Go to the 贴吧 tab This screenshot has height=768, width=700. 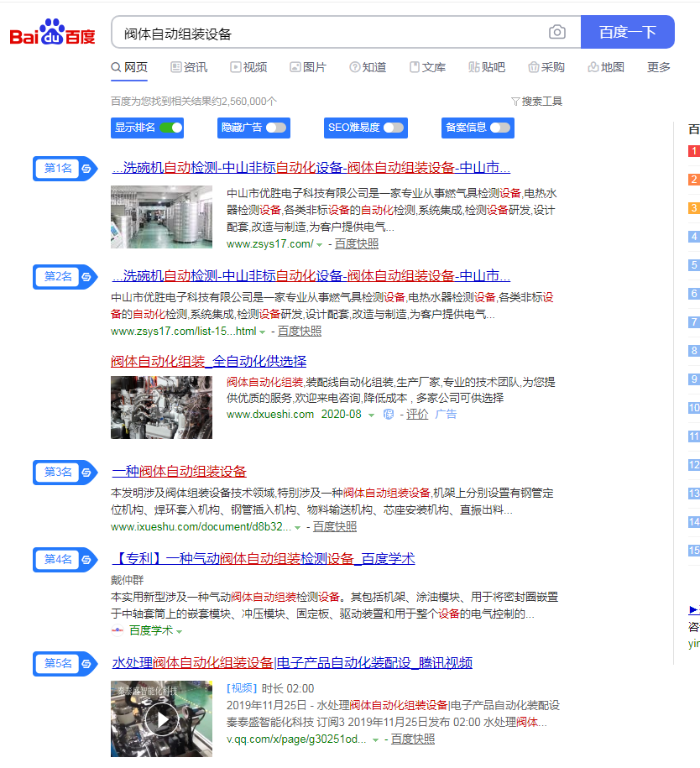(x=487, y=67)
